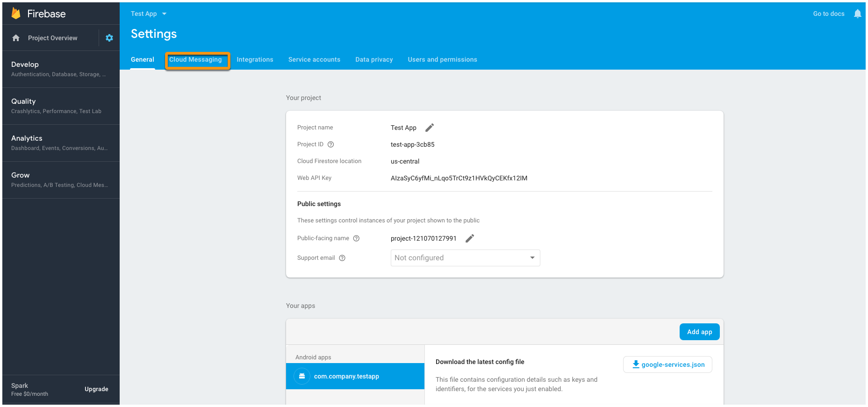
Task: Expand the Grow sidebar section
Action: 61,180
